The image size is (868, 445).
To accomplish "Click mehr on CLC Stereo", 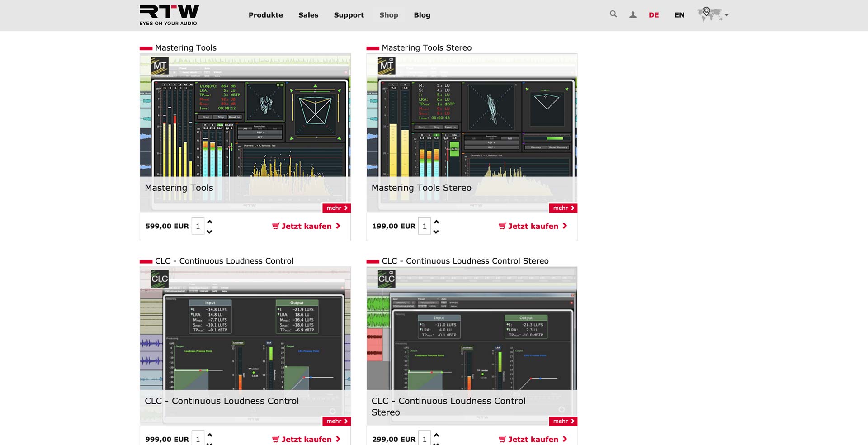I will pyautogui.click(x=563, y=421).
